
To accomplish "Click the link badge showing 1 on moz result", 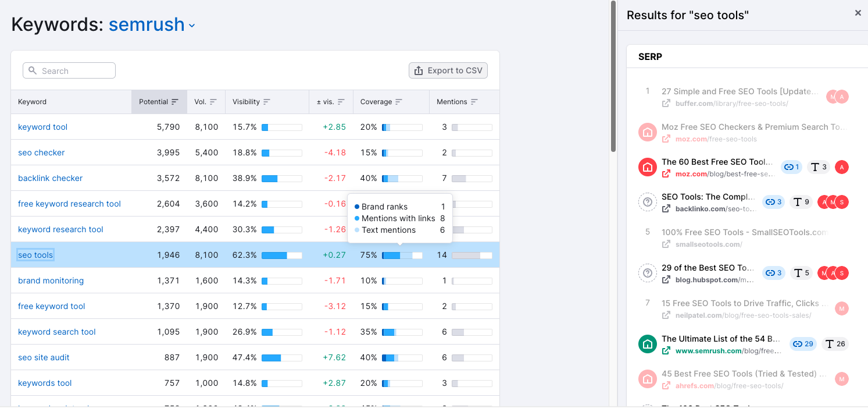I will pos(792,167).
